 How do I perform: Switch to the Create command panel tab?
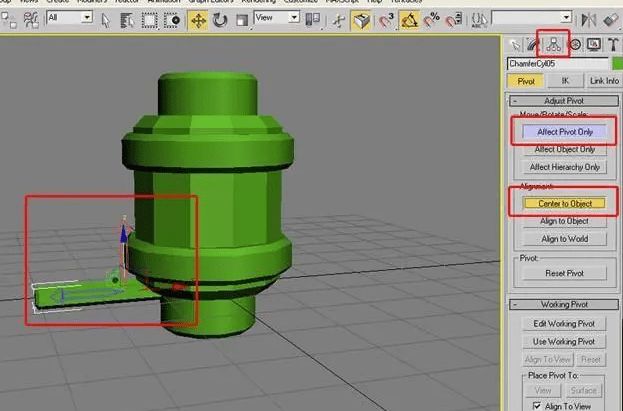point(515,45)
